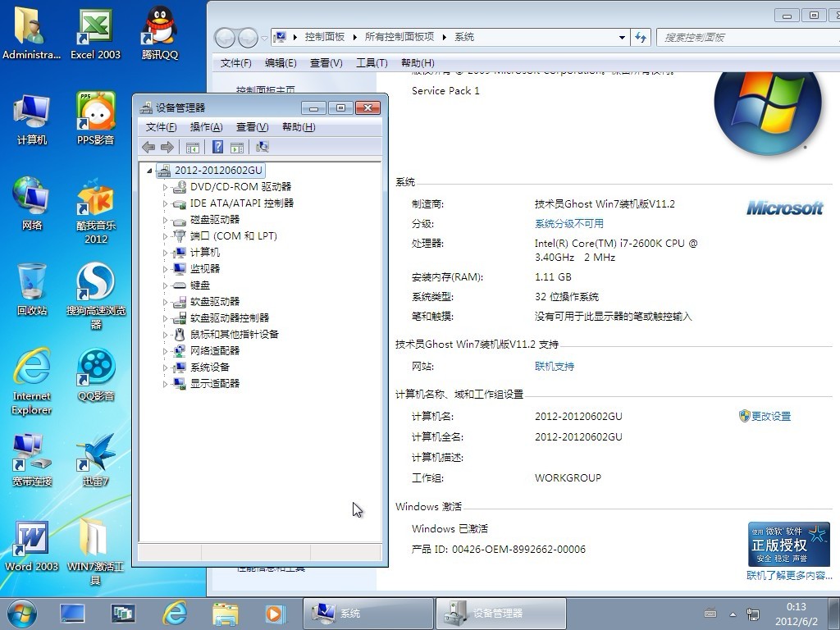
Task: Select the 计算机 tree item in Device Manager
Action: [x=204, y=253]
